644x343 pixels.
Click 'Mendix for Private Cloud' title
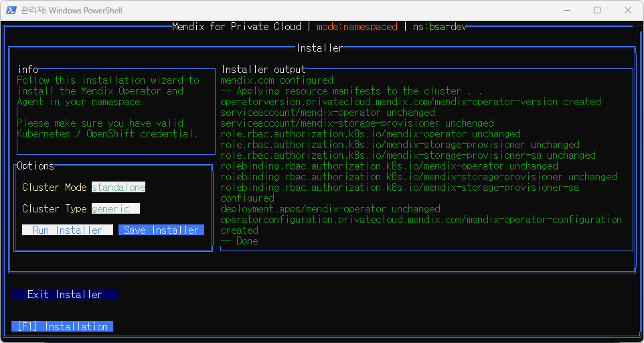[x=236, y=27]
